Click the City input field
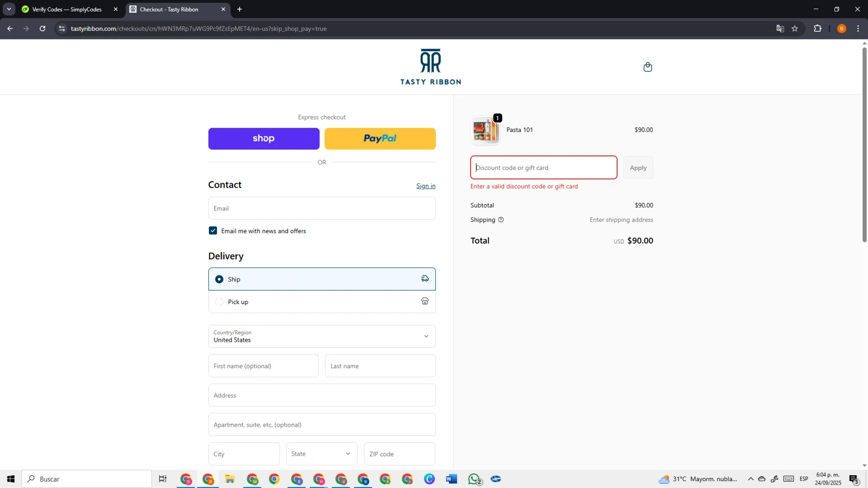The height and width of the screenshot is (488, 868). coord(244,454)
